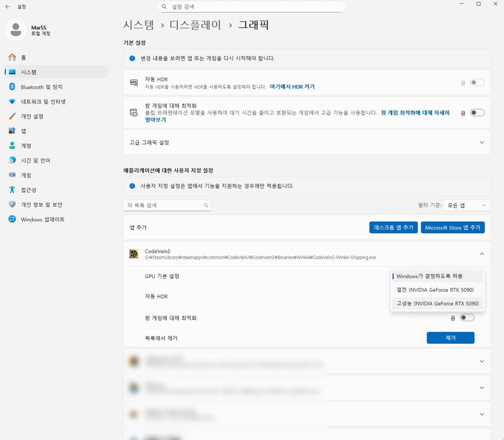The height and width of the screenshot is (440, 504).
Task: Open the 모든 앱 filter dropdown
Action: pyautogui.click(x=466, y=205)
